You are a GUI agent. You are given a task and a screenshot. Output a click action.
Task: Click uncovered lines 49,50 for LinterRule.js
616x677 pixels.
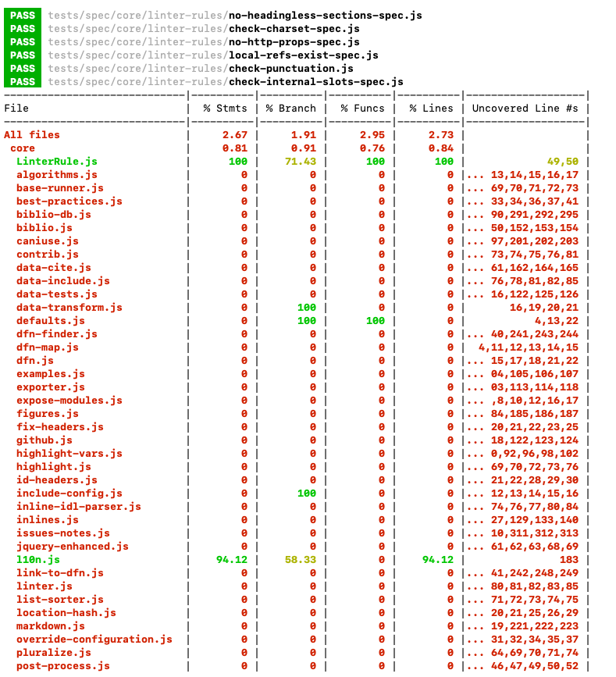(x=562, y=162)
